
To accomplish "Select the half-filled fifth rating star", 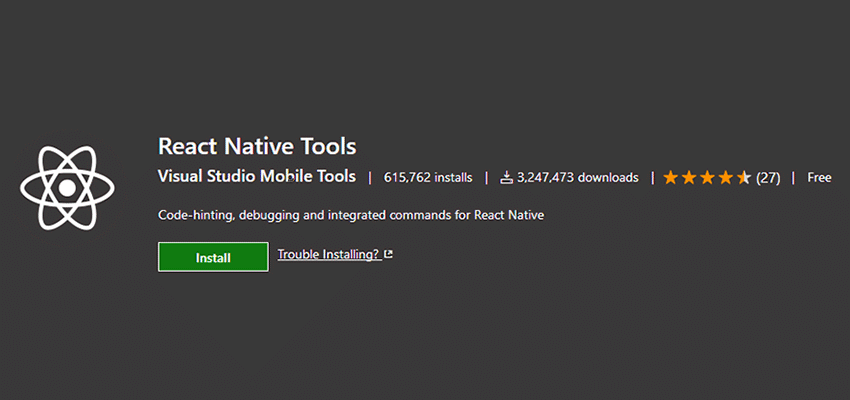I will coord(744,178).
